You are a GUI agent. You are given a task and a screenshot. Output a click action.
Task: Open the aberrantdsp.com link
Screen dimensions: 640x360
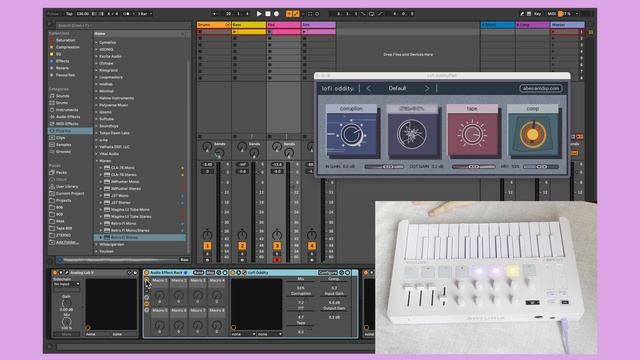pyautogui.click(x=540, y=88)
